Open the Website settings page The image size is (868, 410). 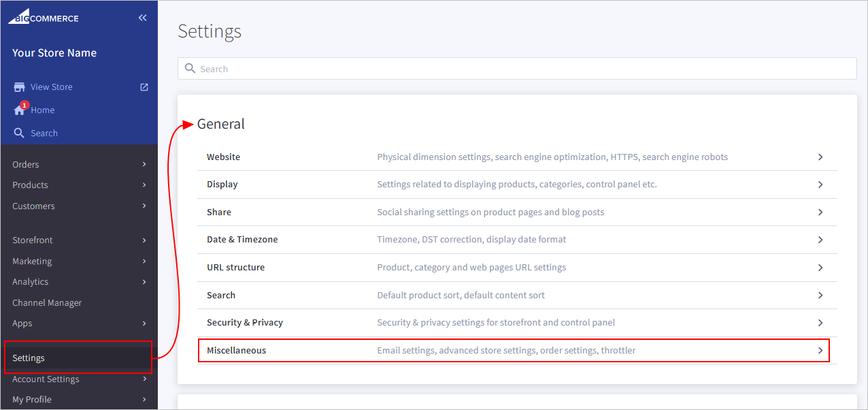click(x=223, y=157)
